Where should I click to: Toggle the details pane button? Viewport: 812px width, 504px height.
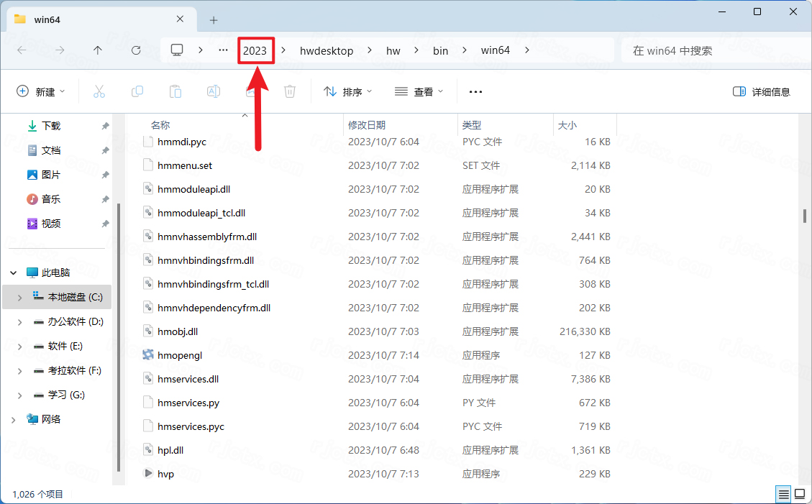pyautogui.click(x=761, y=91)
